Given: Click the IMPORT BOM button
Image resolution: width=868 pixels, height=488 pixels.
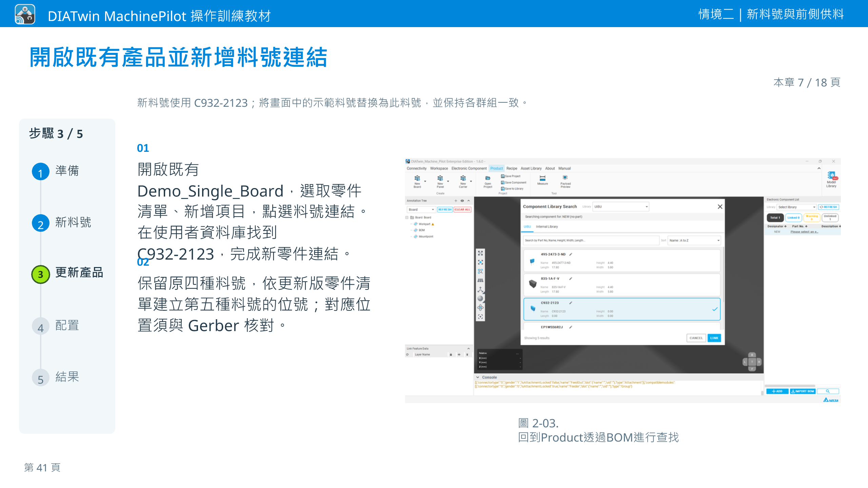Looking at the screenshot, I should pyautogui.click(x=803, y=391).
